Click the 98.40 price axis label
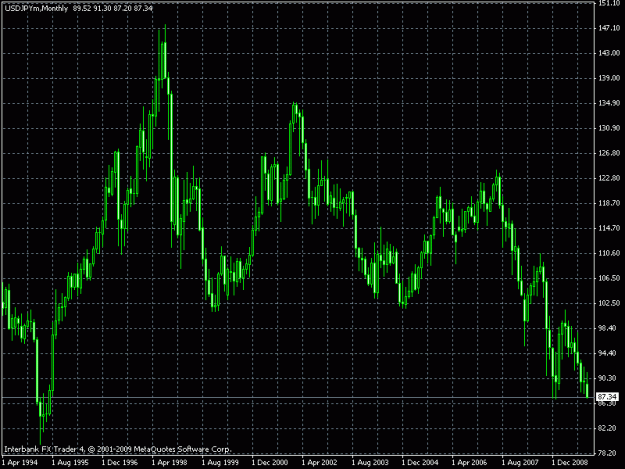This screenshot has width=625, height=469. 607,328
